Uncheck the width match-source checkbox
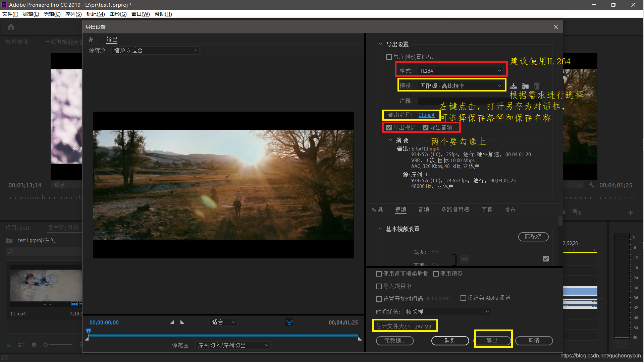Image resolution: width=644 pixels, height=362 pixels. (x=546, y=258)
